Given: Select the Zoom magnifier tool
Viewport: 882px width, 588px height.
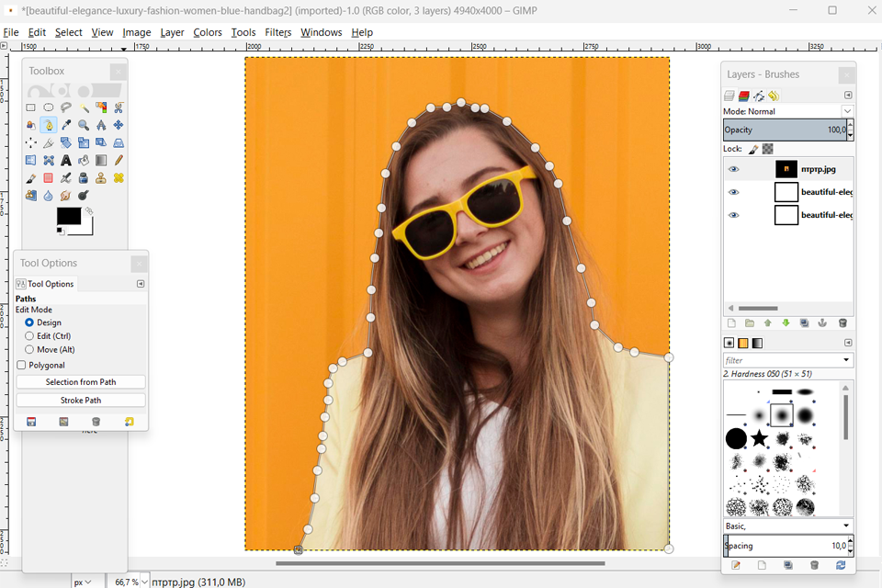Looking at the screenshot, I should 84,125.
